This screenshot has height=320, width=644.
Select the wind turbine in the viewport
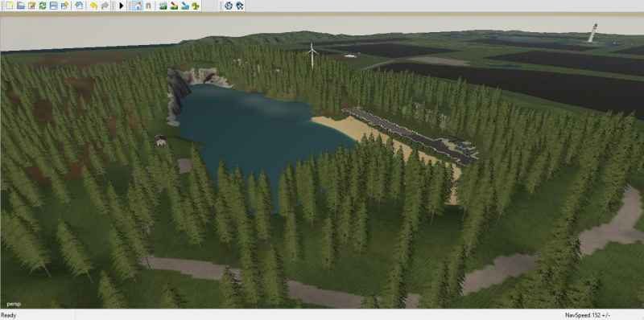(312, 55)
